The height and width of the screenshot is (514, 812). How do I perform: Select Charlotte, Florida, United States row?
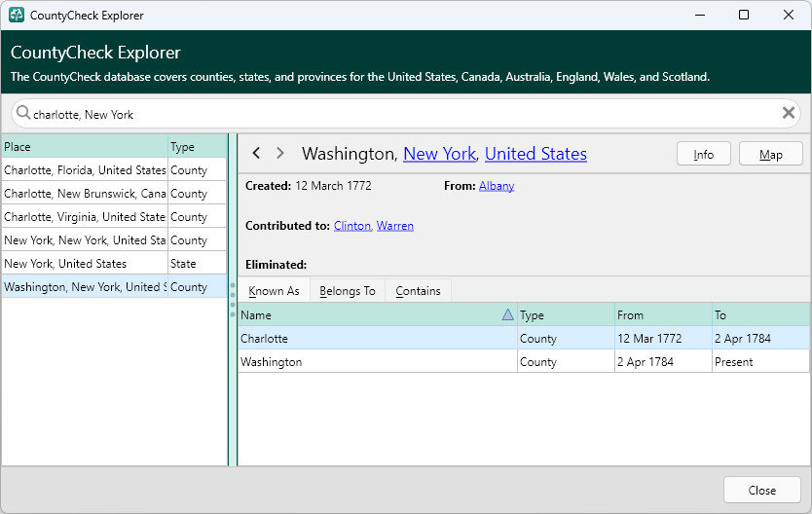(x=115, y=169)
